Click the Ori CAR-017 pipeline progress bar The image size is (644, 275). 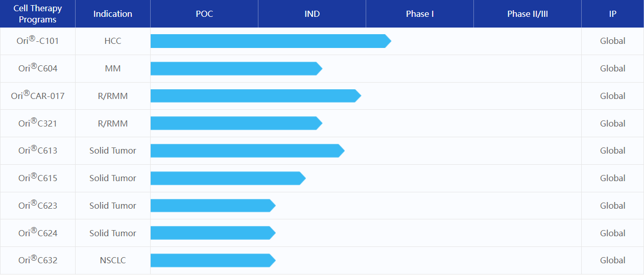(x=255, y=96)
